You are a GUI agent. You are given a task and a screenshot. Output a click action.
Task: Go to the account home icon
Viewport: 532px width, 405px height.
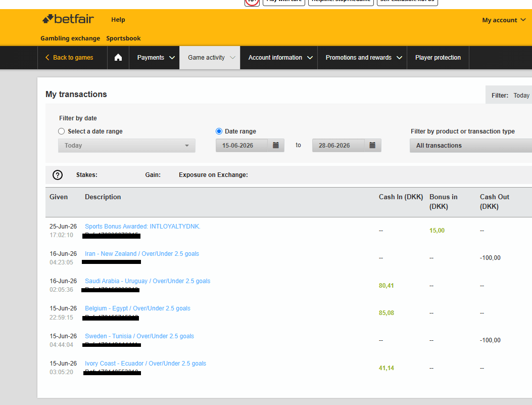point(118,57)
